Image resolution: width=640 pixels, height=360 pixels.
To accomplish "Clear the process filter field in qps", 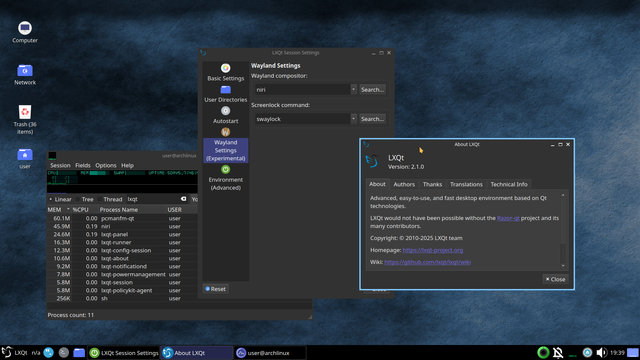I will click(x=184, y=199).
